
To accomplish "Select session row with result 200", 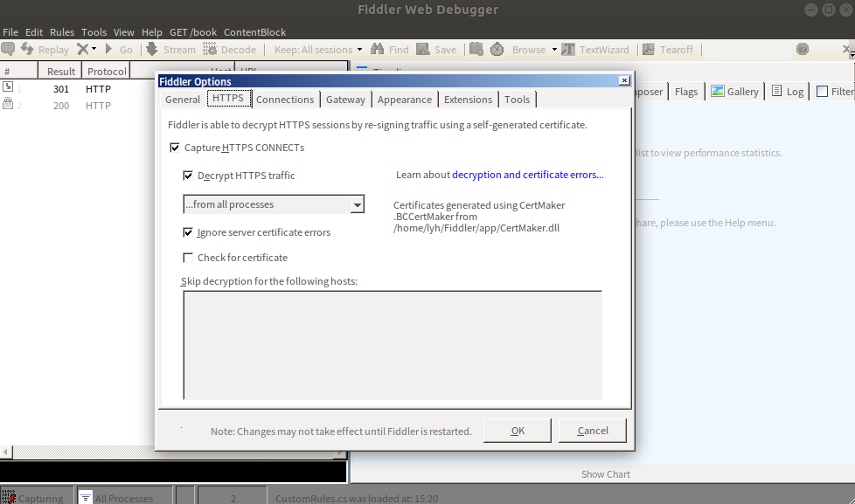I will click(78, 106).
